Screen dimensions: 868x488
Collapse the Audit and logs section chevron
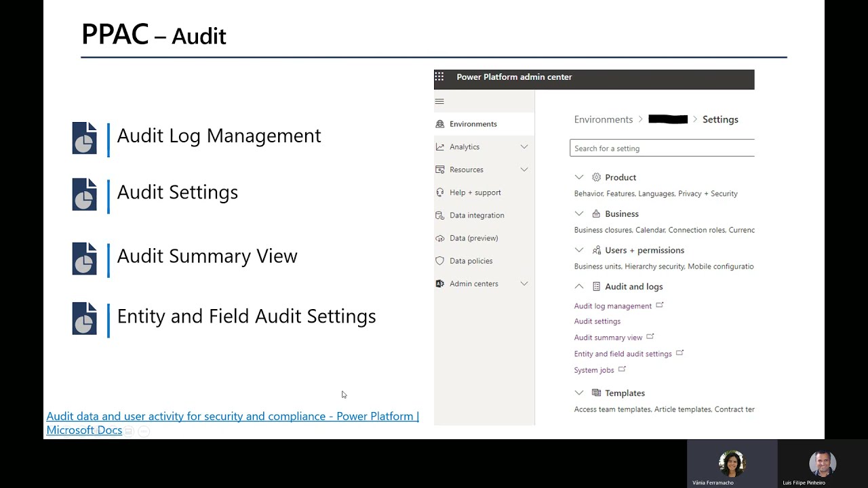click(x=579, y=287)
